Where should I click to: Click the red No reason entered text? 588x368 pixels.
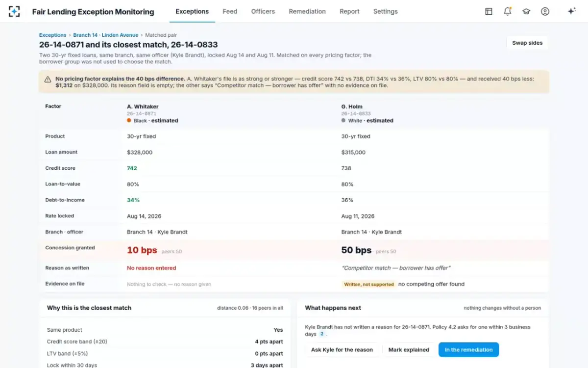tap(151, 268)
